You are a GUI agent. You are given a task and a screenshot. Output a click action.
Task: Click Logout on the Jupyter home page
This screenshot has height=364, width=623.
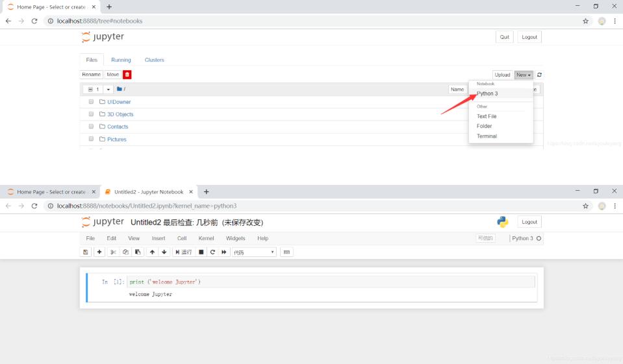[529, 37]
